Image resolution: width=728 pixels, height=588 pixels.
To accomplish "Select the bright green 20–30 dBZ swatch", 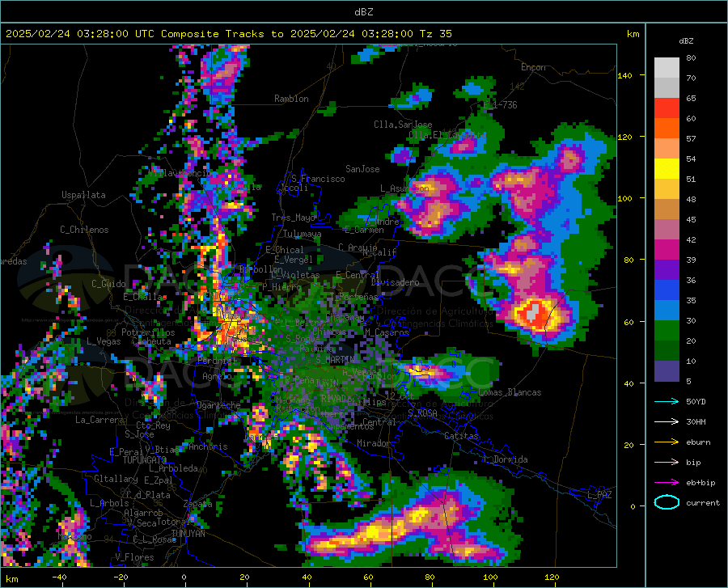I will [667, 331].
